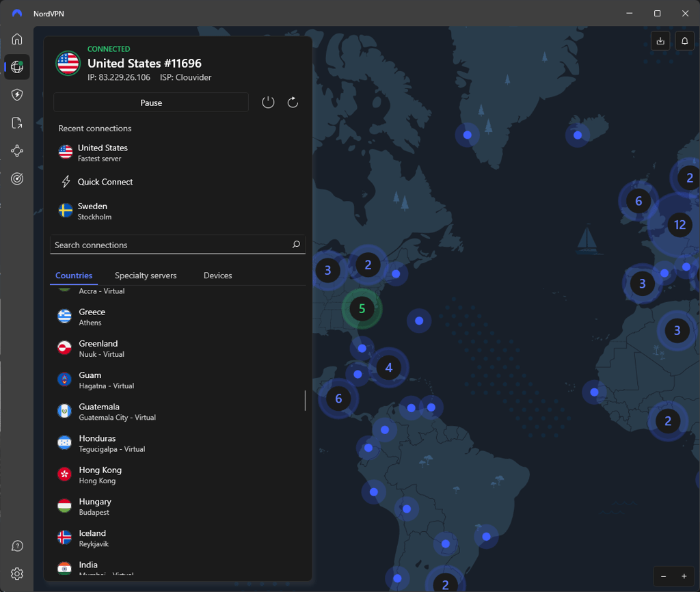The width and height of the screenshot is (700, 592).
Task: Open Settings gear icon
Action: 17,574
